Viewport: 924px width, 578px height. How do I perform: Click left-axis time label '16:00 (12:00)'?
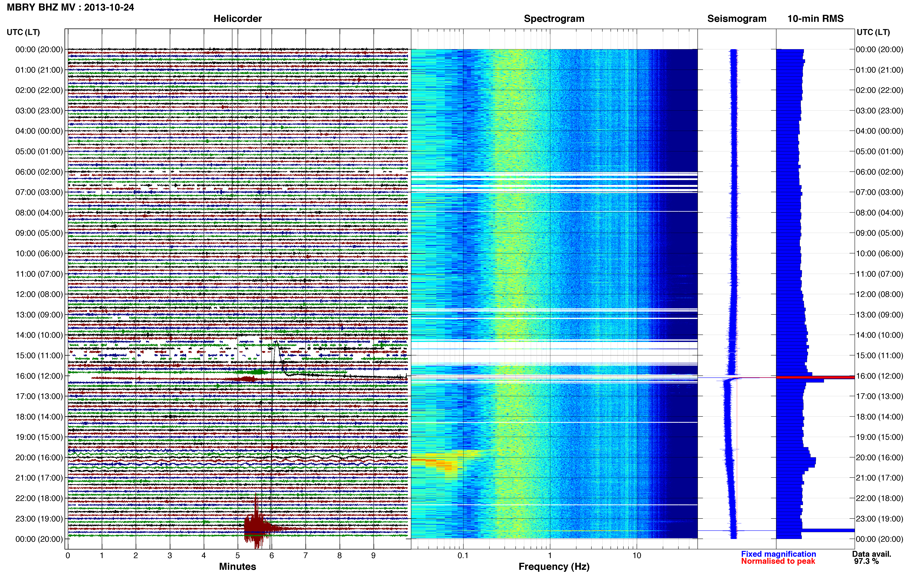[39, 376]
